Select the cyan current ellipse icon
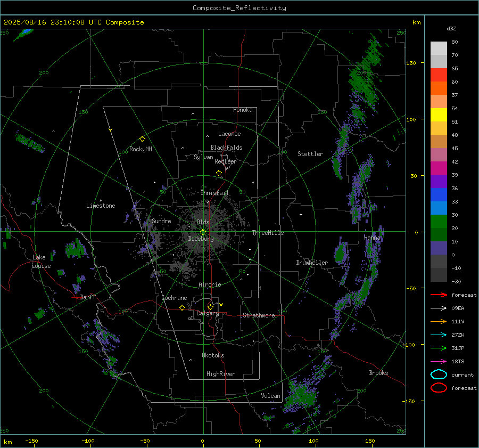 click(x=439, y=374)
